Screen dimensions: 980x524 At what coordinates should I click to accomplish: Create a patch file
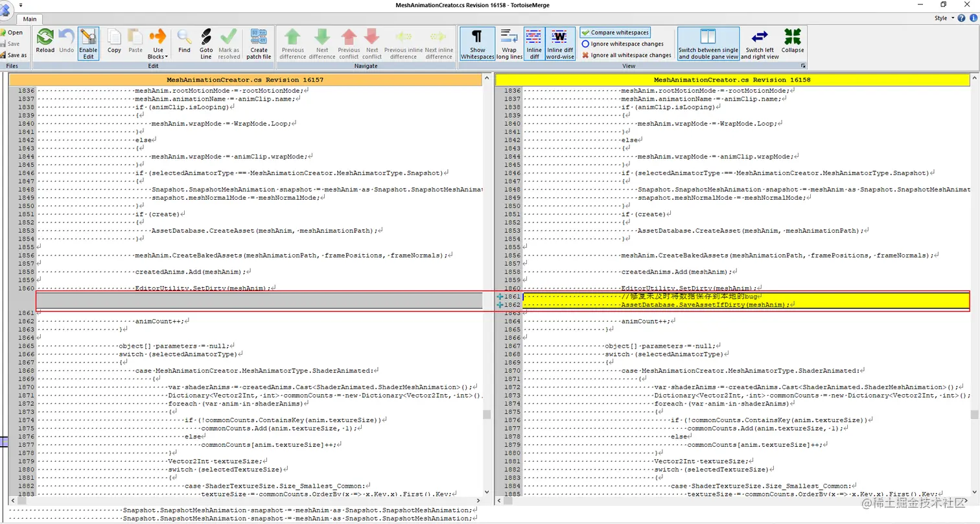point(259,43)
